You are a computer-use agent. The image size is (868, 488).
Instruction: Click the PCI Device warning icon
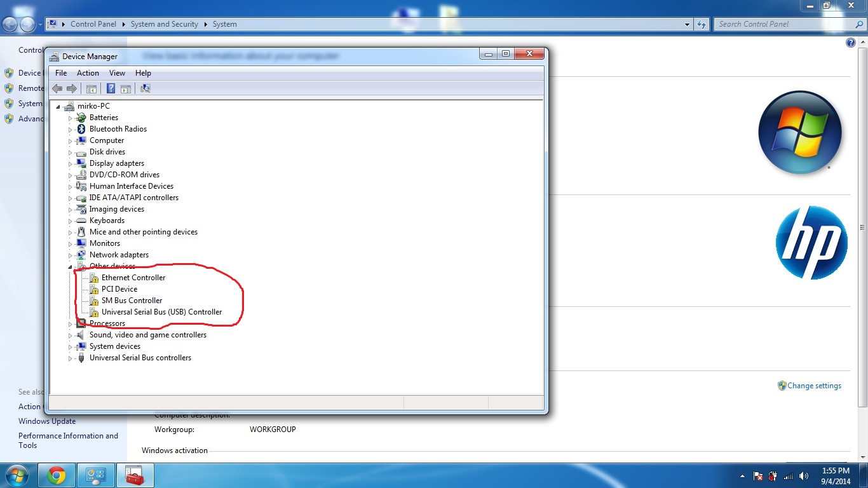93,289
